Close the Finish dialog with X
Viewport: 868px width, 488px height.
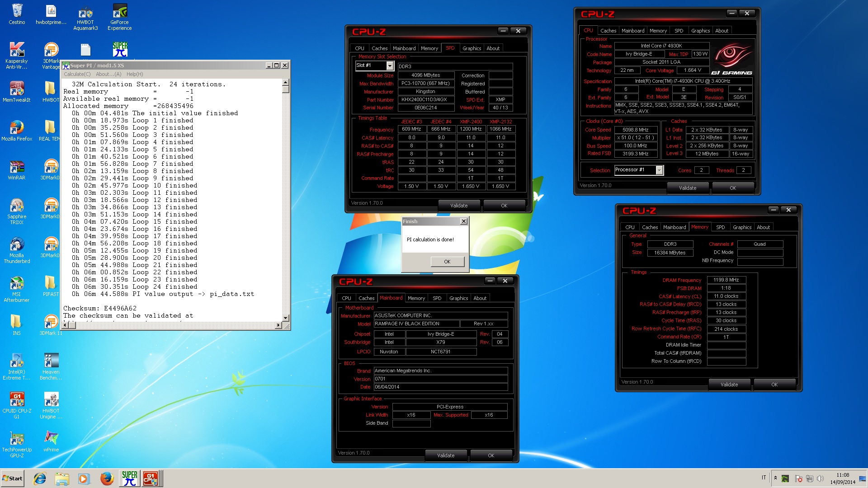pos(463,221)
